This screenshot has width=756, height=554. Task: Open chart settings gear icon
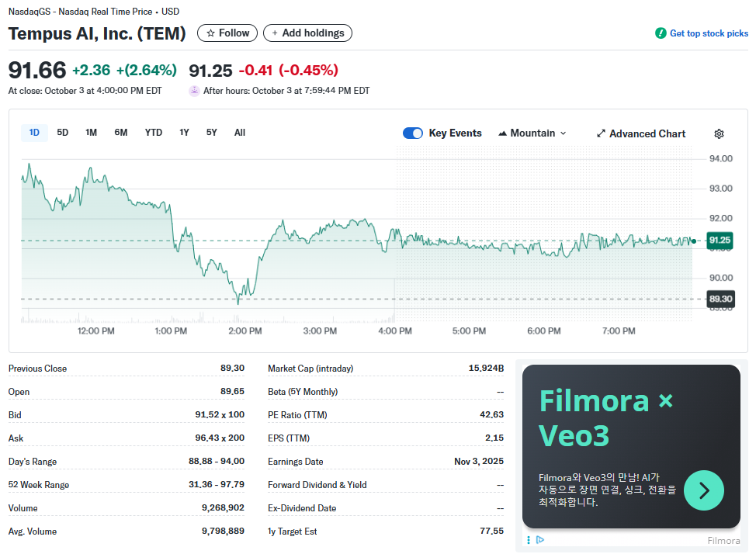719,133
